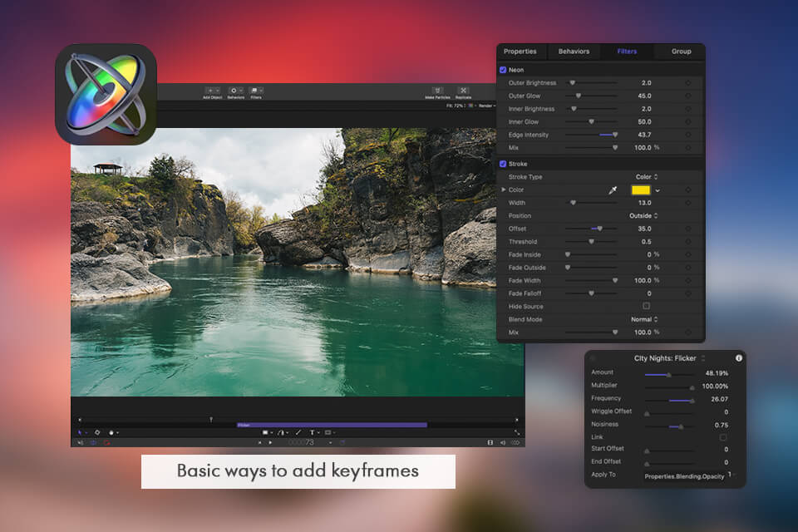Click the yellow Stroke color swatch

[x=641, y=190]
